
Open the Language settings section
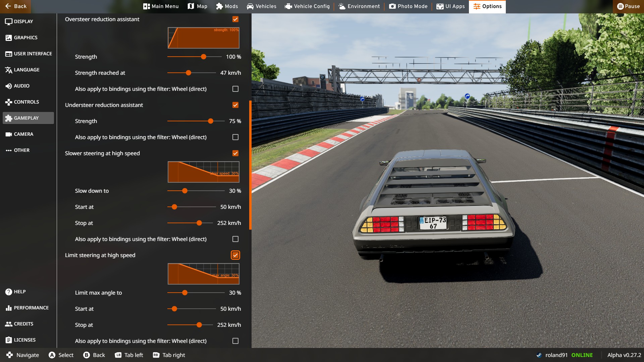26,70
